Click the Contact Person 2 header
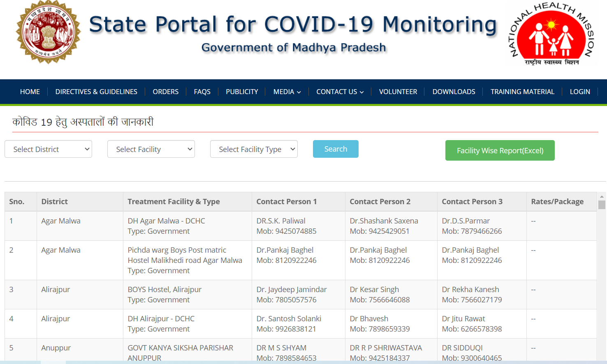607x364 pixels. (x=391, y=202)
